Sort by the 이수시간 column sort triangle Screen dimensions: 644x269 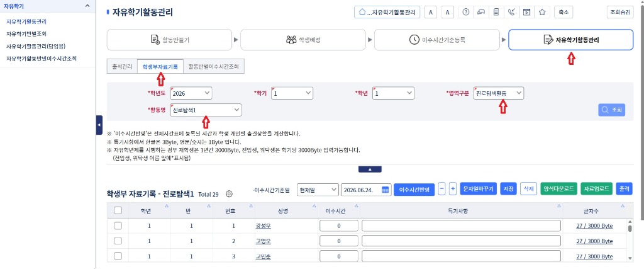pyautogui.click(x=356, y=206)
